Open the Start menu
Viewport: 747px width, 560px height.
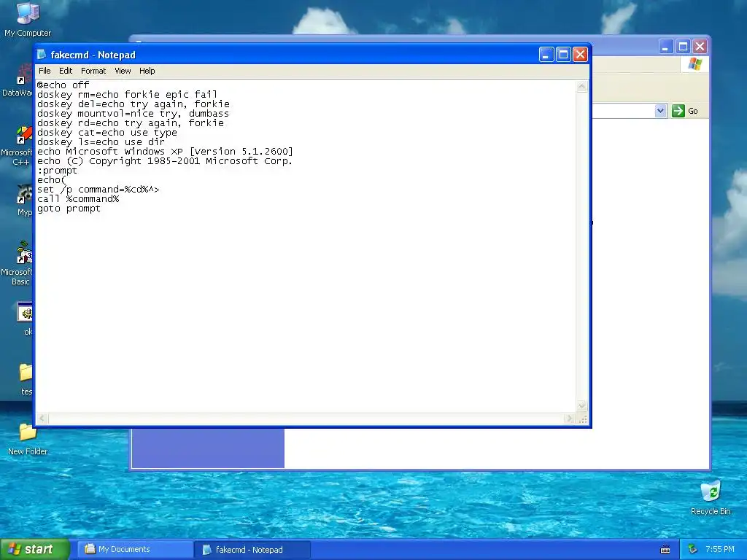pos(35,550)
